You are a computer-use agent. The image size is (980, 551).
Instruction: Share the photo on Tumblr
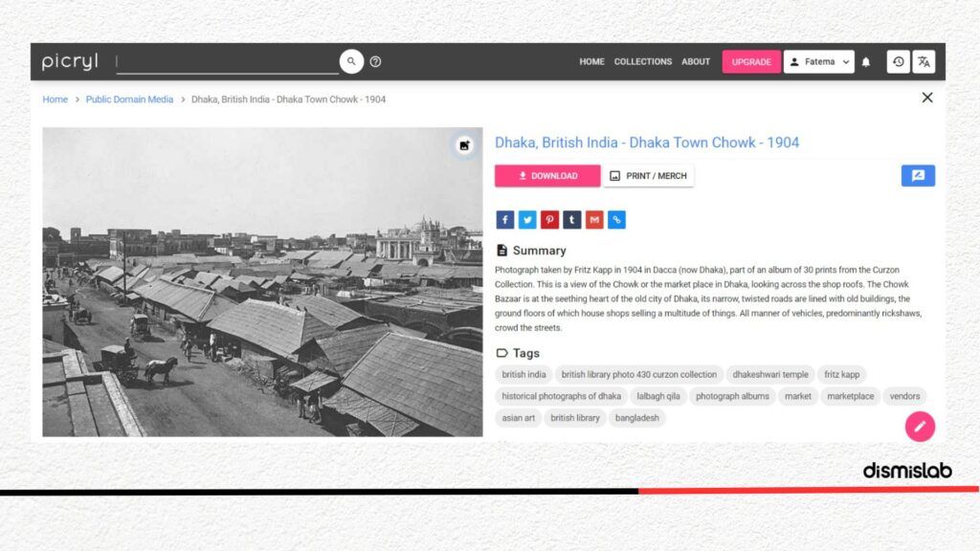572,219
